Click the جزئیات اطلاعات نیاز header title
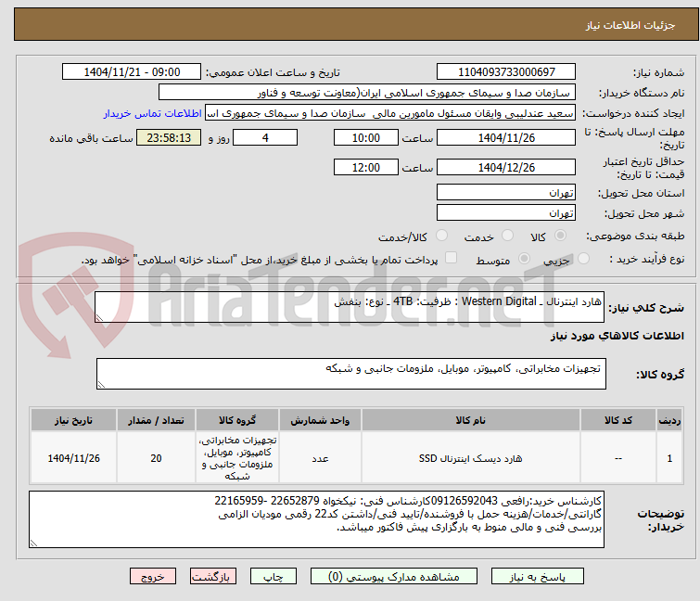Screen dimensions: 700x601 [630, 25]
